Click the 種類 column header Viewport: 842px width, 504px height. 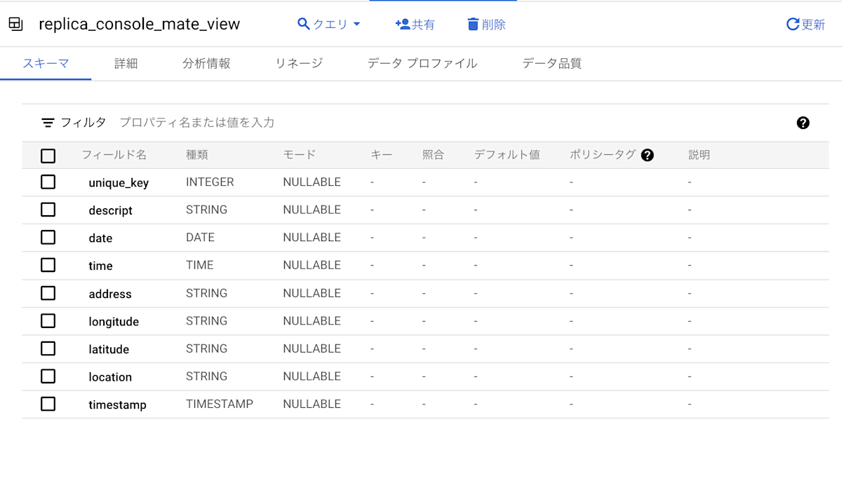click(x=197, y=155)
